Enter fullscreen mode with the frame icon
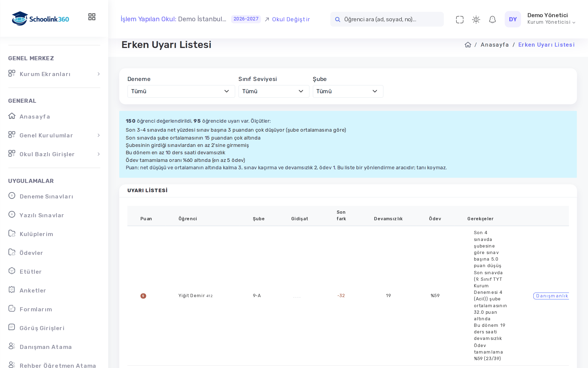The image size is (588, 368). click(460, 19)
